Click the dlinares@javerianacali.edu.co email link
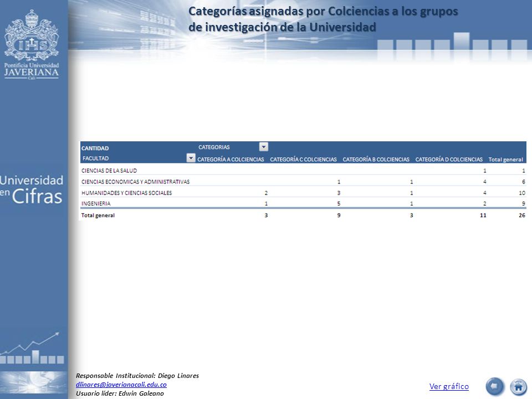 pos(121,385)
